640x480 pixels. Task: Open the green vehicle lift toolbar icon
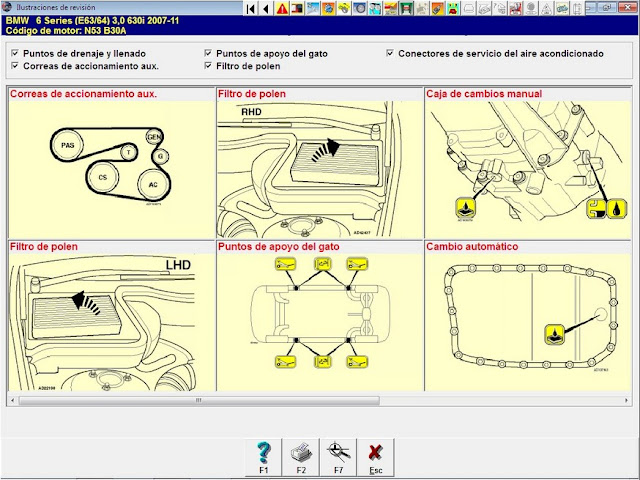pos(406,8)
